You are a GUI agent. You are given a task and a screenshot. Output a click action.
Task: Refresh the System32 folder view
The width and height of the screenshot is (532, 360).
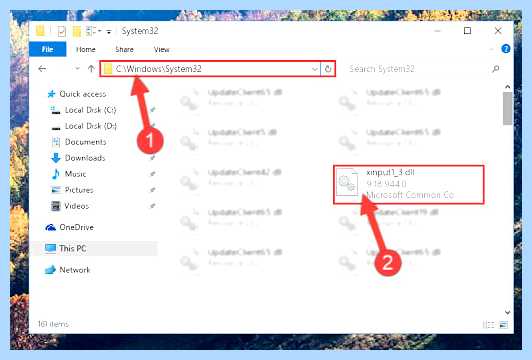click(328, 69)
